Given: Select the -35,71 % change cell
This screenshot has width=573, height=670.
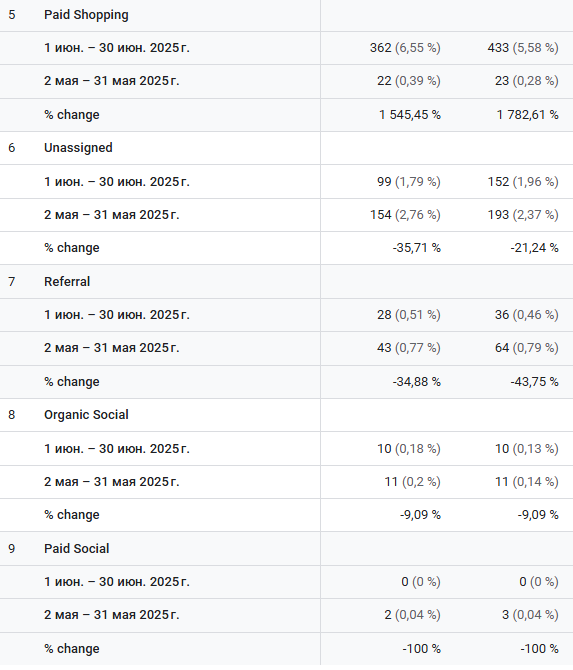Looking at the screenshot, I should [416, 248].
